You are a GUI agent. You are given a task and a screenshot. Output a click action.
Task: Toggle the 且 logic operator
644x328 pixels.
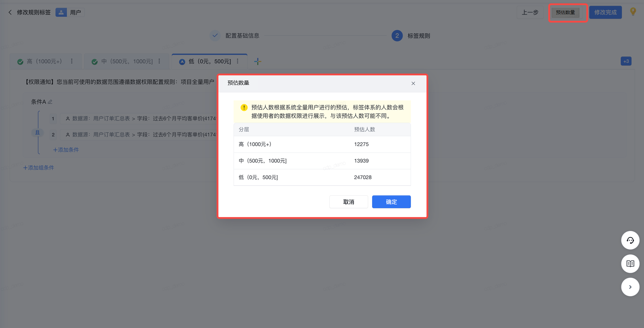(x=38, y=133)
